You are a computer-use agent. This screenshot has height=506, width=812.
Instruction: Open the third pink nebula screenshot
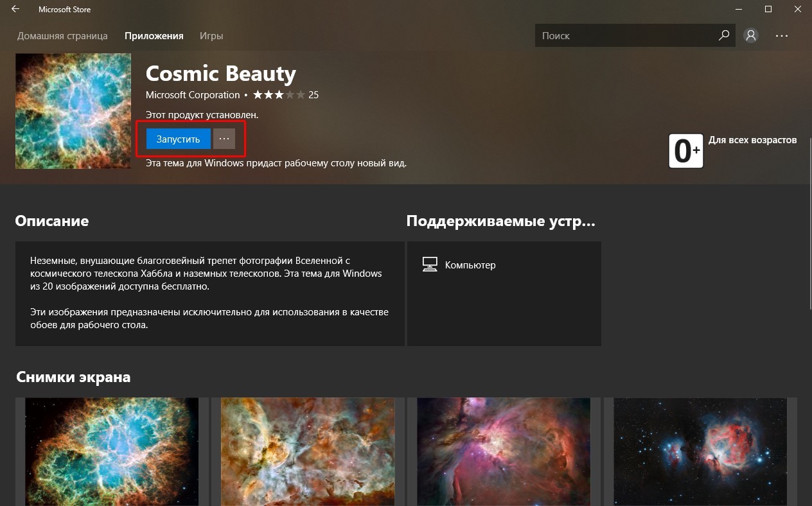tap(504, 451)
